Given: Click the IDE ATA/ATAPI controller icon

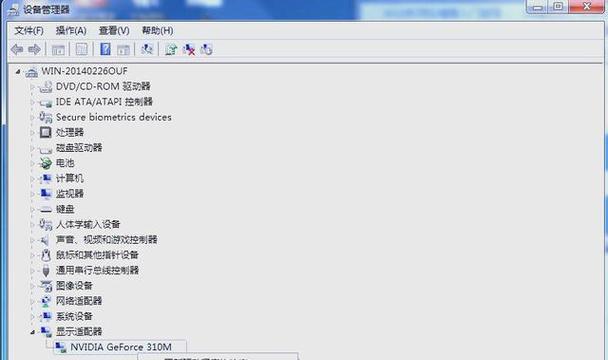Looking at the screenshot, I should point(46,102).
